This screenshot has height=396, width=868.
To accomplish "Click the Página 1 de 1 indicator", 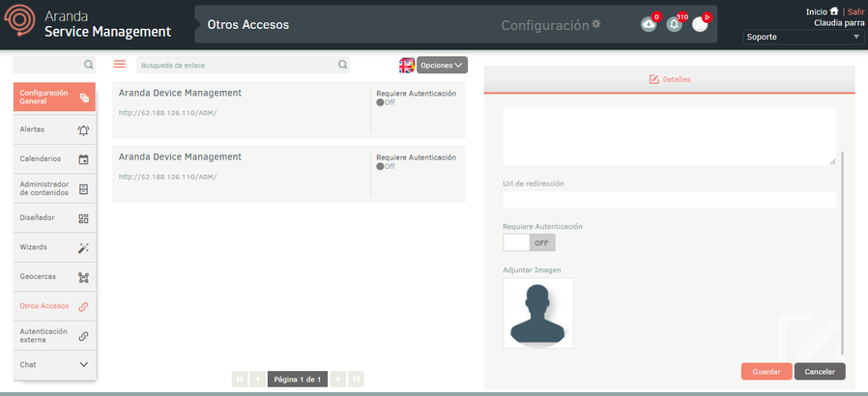I will point(298,380).
